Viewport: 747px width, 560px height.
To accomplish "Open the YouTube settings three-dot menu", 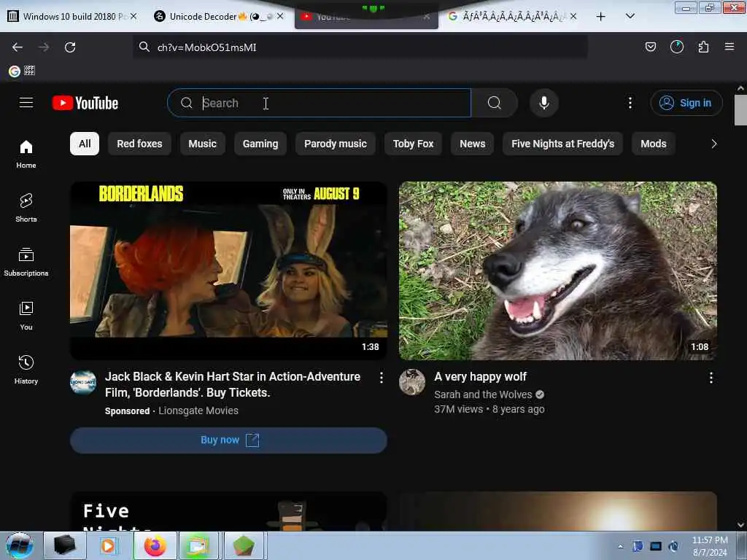I will click(x=630, y=103).
